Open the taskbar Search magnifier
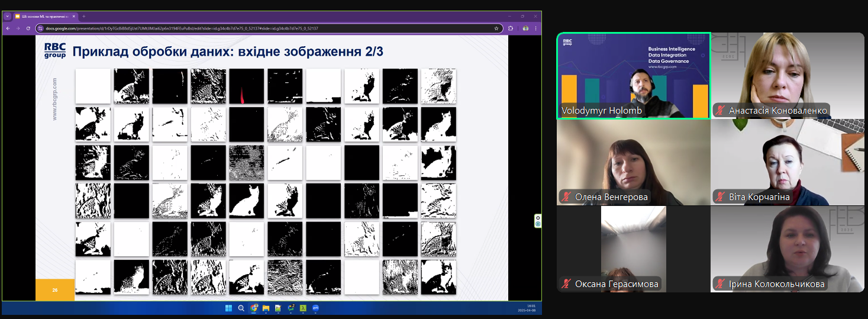The image size is (868, 319). click(241, 308)
